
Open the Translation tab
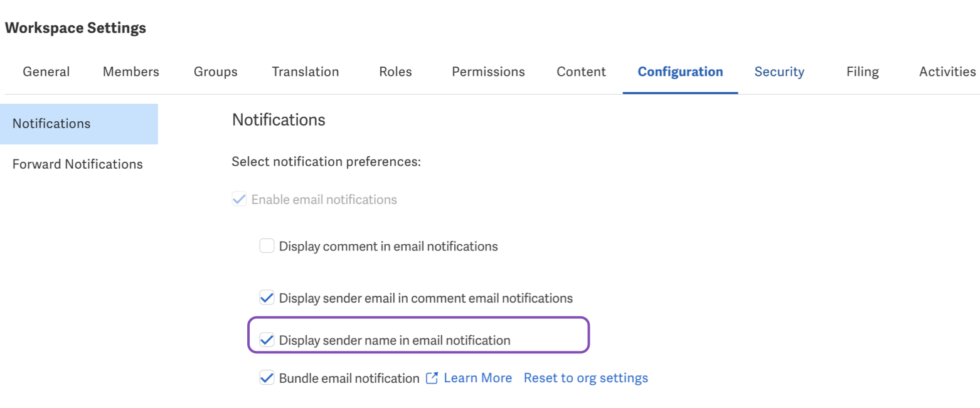click(x=305, y=72)
